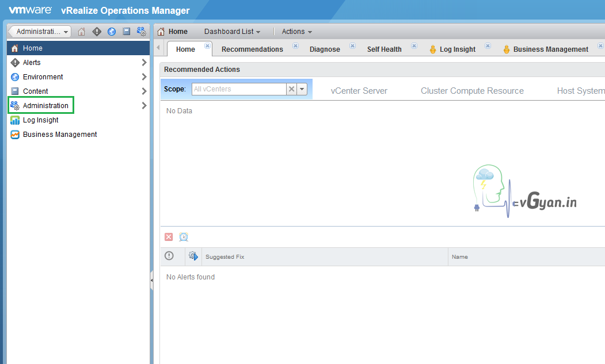Viewport: 605px width, 364px height.
Task: Click the Alerts diamond icon in left toolbar
Action: pyautogui.click(x=97, y=32)
